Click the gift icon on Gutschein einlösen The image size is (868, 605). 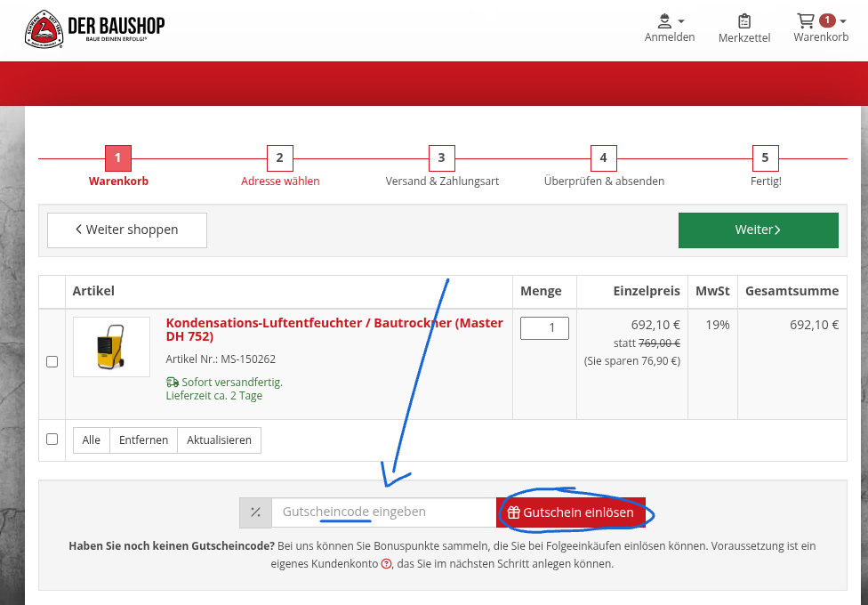tap(512, 512)
